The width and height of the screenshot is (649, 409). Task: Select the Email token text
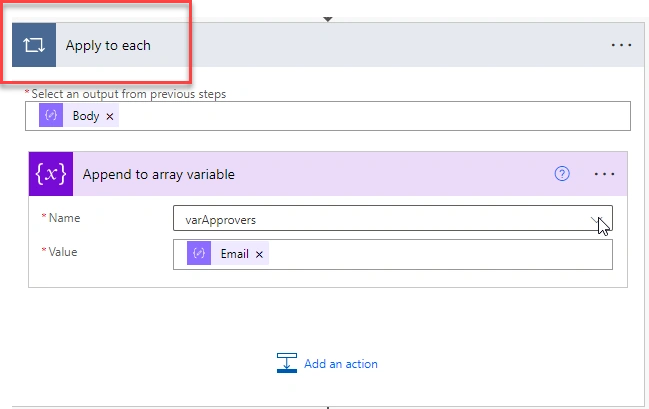point(234,254)
